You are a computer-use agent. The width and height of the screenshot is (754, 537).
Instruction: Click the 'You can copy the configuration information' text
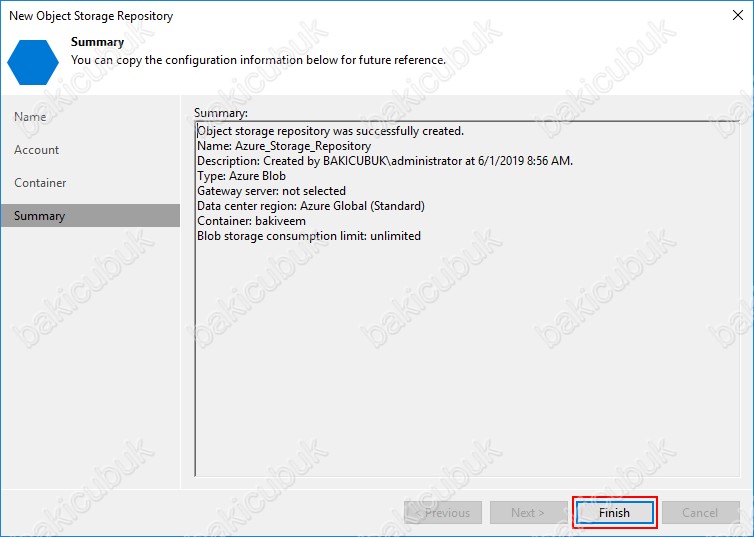coord(258,60)
